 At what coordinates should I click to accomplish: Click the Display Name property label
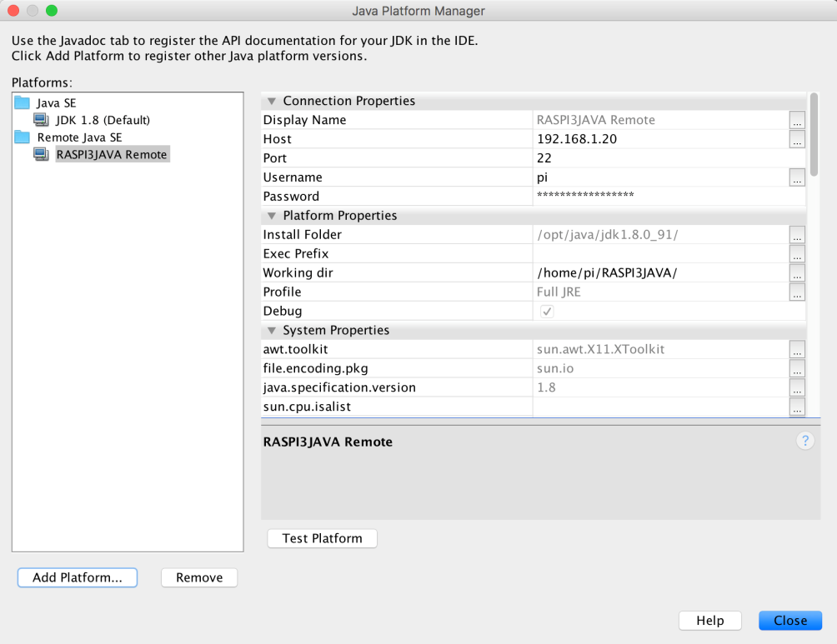pyautogui.click(x=305, y=120)
